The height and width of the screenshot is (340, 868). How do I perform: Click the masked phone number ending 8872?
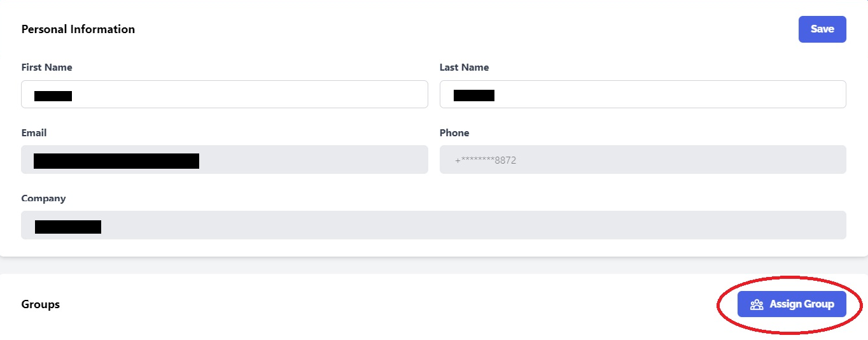pyautogui.click(x=486, y=160)
